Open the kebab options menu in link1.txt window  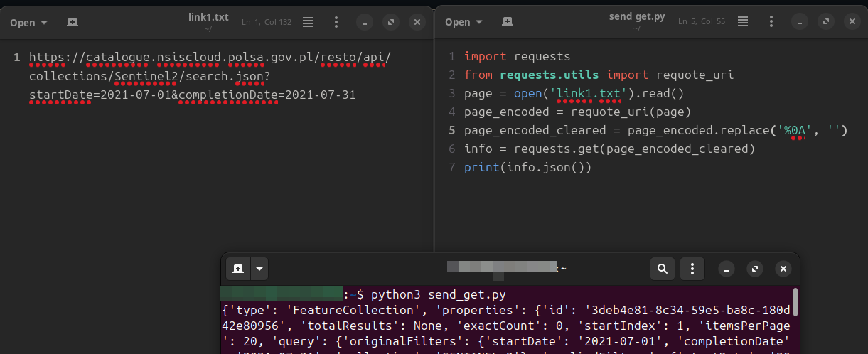[x=336, y=22]
